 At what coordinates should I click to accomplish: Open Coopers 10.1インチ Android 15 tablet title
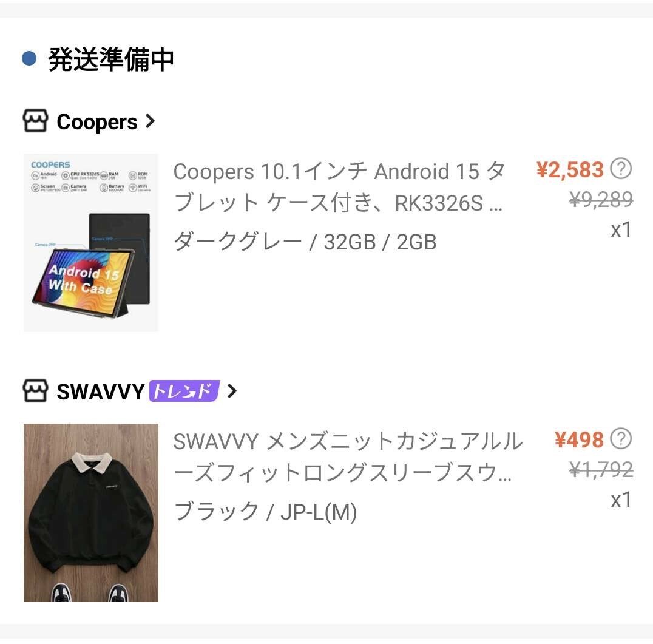click(339, 187)
